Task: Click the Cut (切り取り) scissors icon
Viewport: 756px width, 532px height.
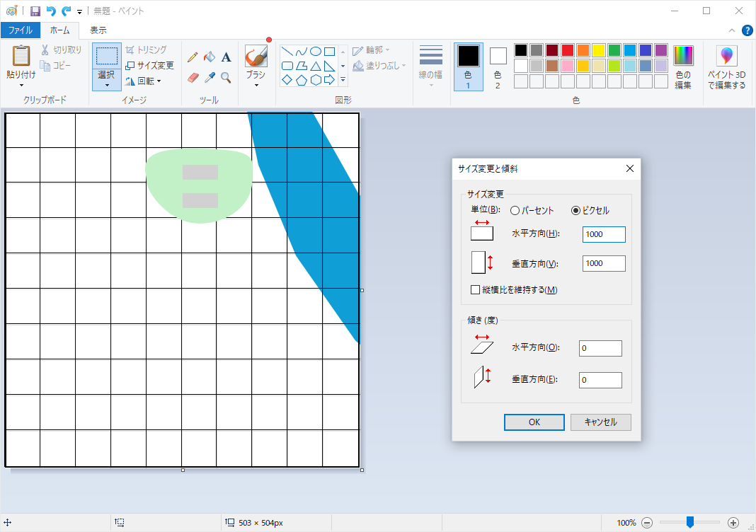Action: tap(45, 50)
